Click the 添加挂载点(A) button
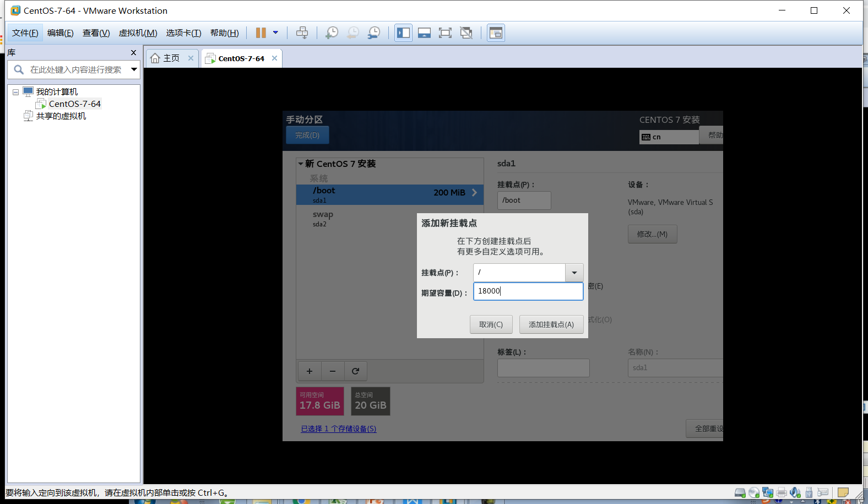 551,324
